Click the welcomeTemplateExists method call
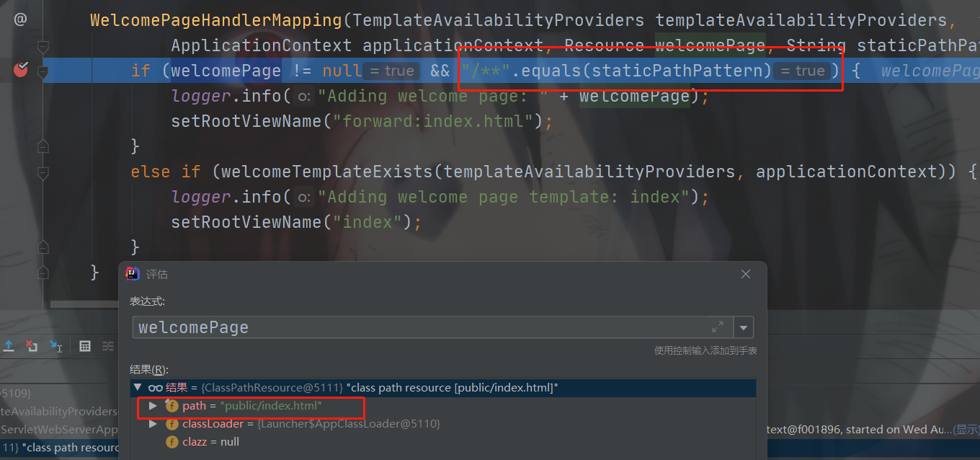Viewport: 980px width, 460px height. click(x=327, y=172)
